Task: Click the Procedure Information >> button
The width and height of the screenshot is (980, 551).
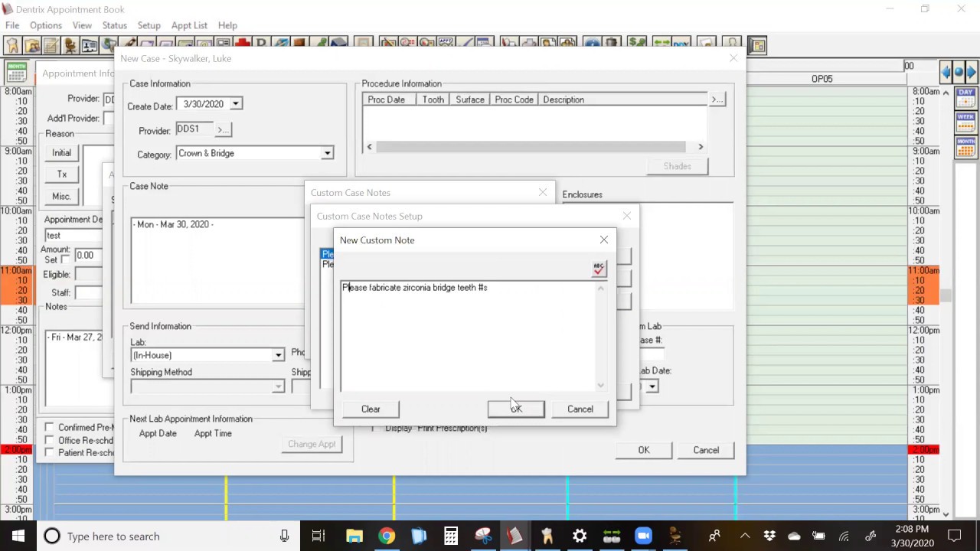Action: click(717, 99)
